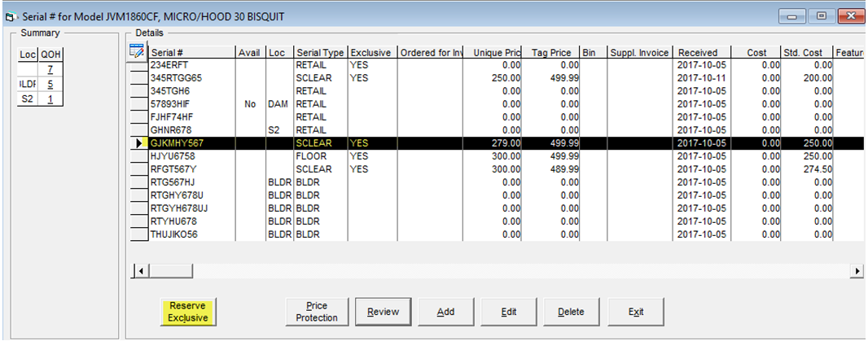Exit the serial number window
This screenshot has height=341, width=868.
coord(636,313)
